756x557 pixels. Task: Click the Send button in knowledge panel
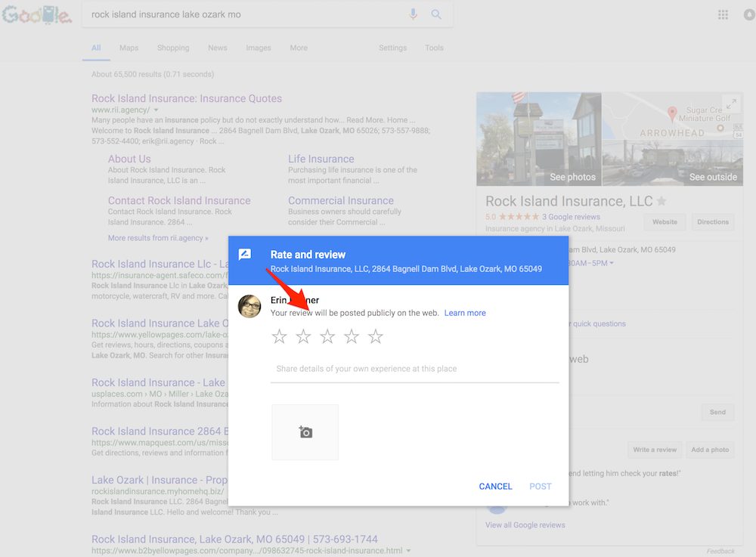[x=717, y=412]
